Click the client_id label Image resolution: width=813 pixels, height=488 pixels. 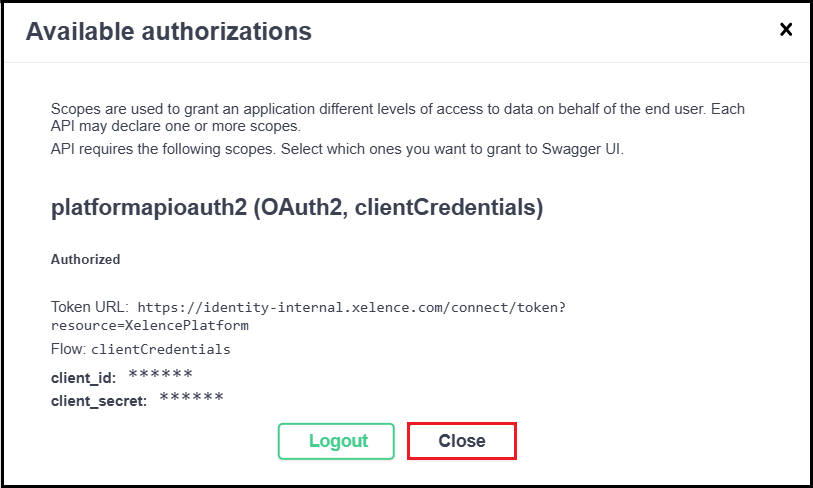[x=83, y=377]
